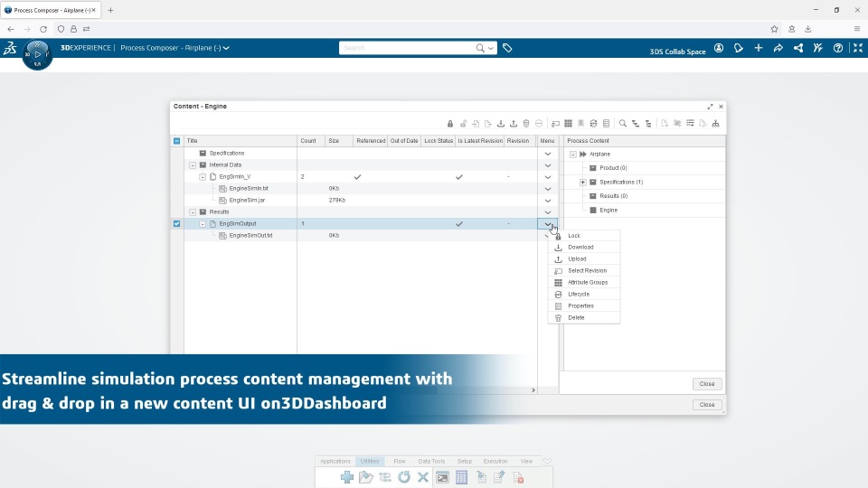Switch to the Flow tab

[x=399, y=461]
